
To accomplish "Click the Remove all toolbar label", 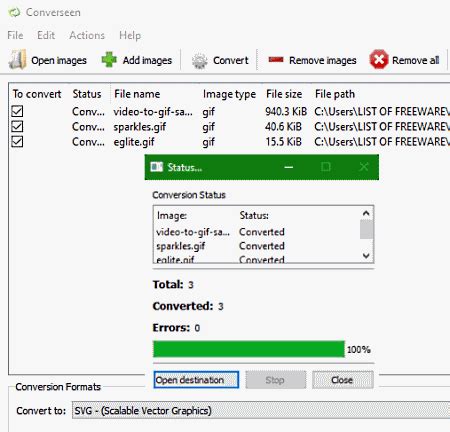I will tap(415, 60).
